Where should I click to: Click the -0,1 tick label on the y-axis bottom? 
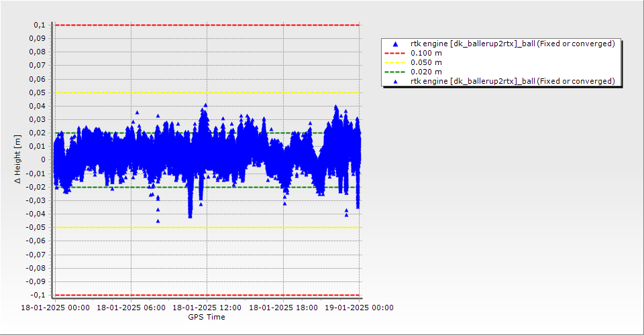(x=38, y=295)
